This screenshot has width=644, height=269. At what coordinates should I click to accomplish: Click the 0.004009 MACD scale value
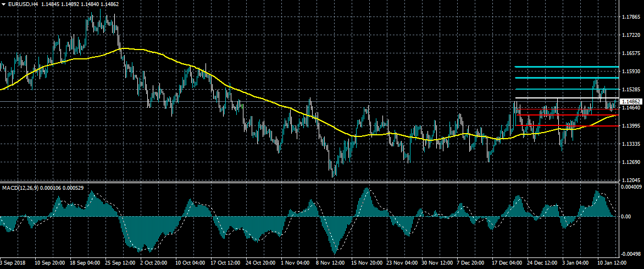(x=631, y=188)
